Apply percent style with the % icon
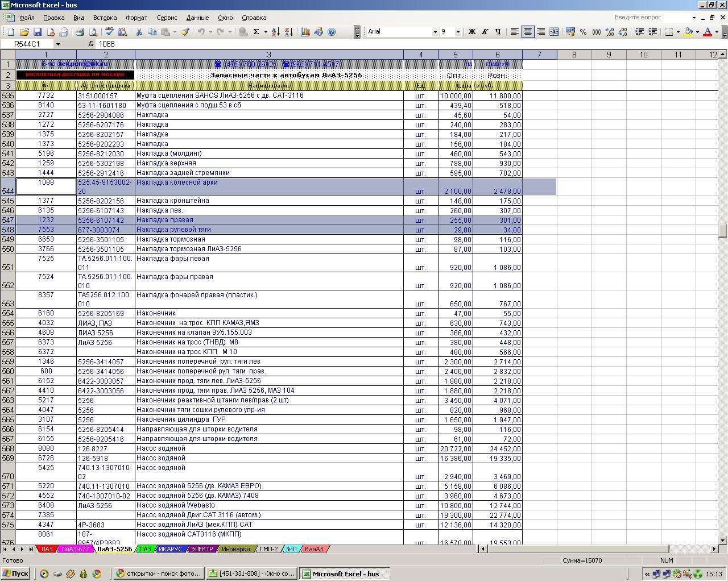Viewport: 728px width, 582px height. (583, 32)
